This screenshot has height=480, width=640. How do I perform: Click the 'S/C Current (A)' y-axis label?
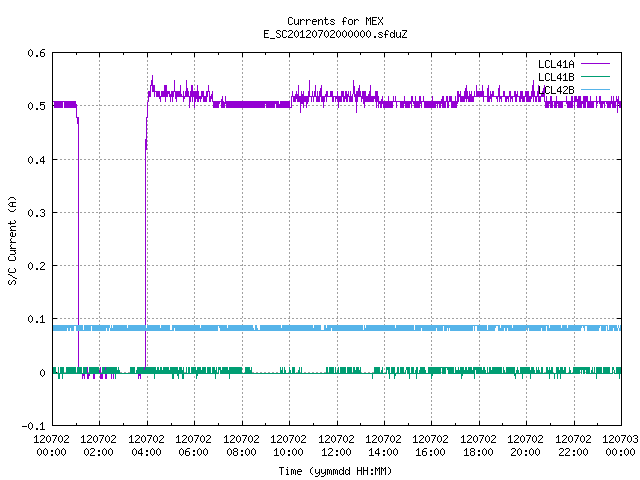click(12, 241)
